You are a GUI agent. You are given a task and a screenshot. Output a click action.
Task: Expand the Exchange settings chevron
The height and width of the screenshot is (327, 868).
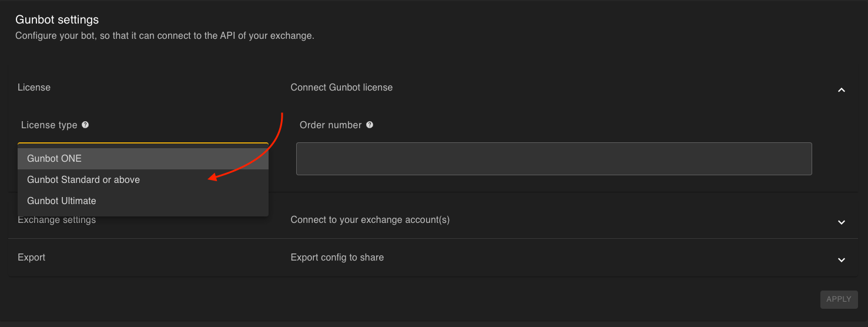tap(841, 222)
